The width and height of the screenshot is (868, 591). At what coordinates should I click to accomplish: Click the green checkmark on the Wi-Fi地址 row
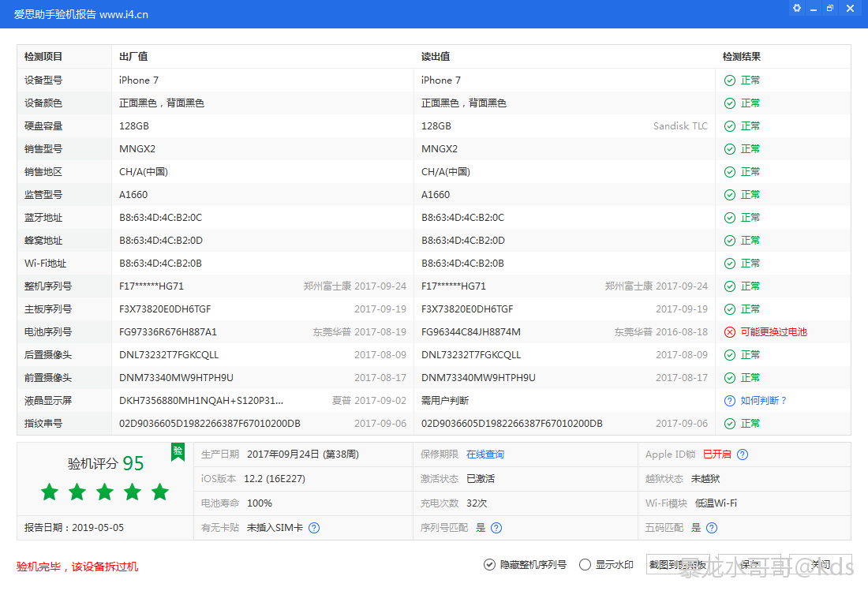pos(729,263)
